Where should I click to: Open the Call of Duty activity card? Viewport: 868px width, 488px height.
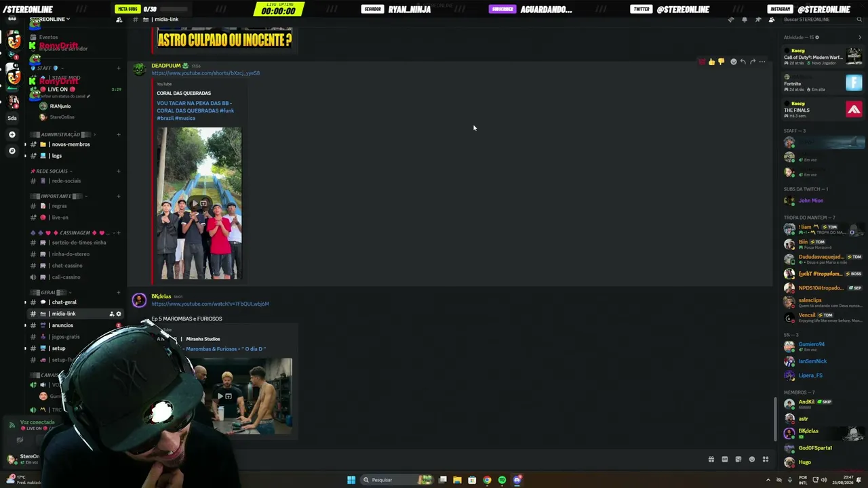tap(823, 57)
